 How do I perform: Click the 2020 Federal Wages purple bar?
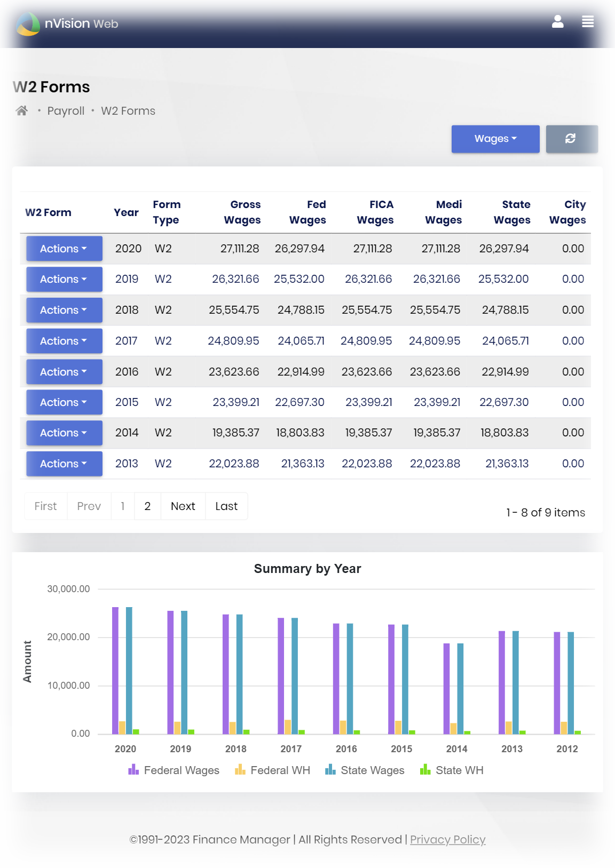115,670
